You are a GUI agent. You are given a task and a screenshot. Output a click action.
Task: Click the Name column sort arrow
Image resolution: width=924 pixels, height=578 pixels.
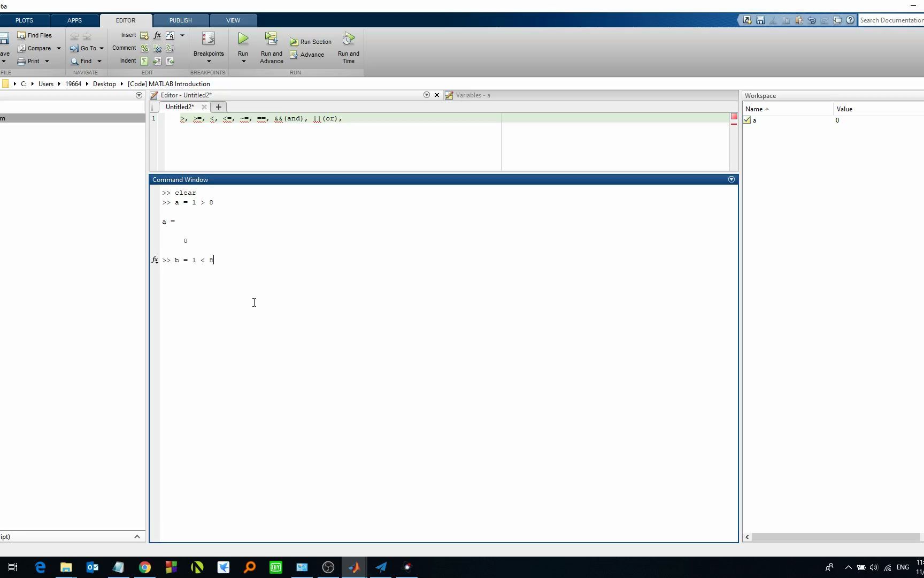[x=766, y=109]
